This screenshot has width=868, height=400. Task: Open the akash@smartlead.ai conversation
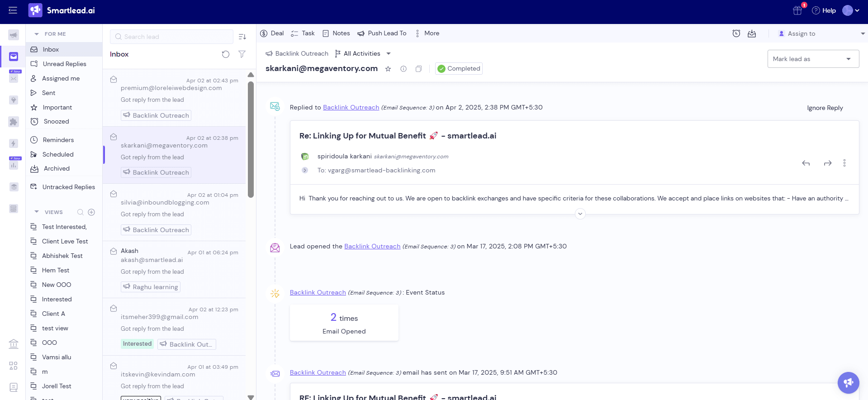[174, 270]
